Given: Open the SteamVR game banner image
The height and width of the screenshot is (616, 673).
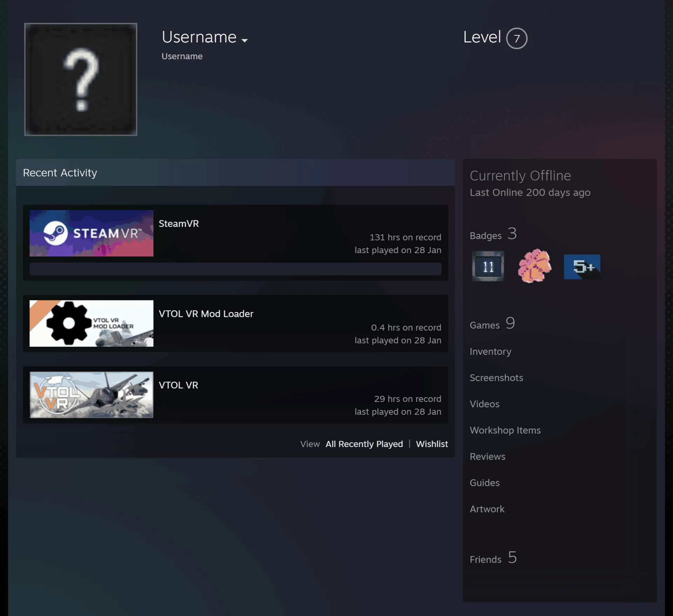Looking at the screenshot, I should coord(91,233).
